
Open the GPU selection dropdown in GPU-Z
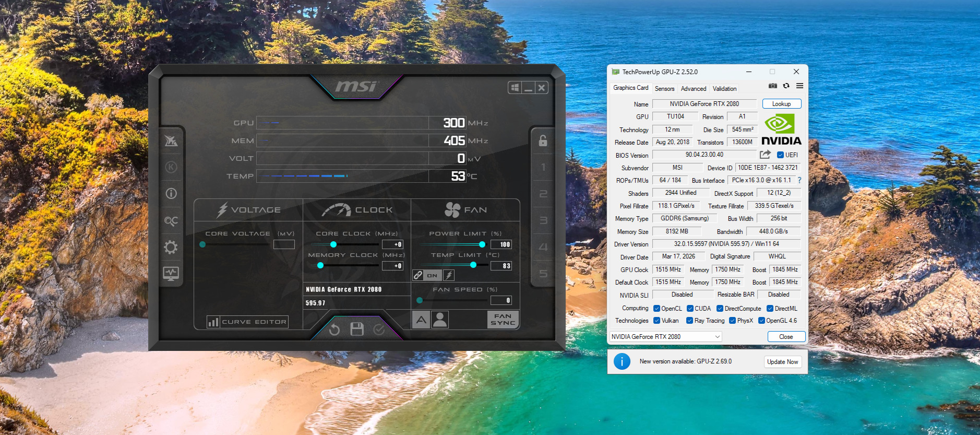click(666, 337)
